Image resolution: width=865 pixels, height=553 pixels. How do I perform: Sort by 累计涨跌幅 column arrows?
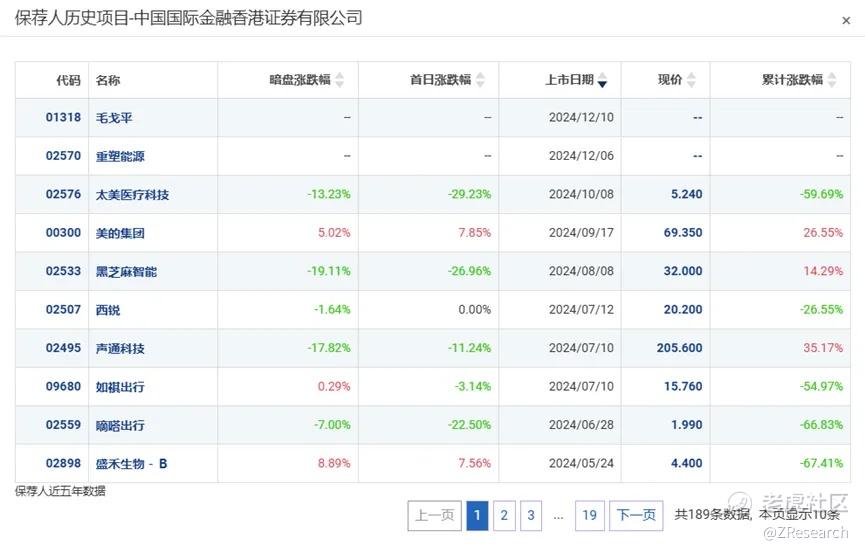coord(831,80)
